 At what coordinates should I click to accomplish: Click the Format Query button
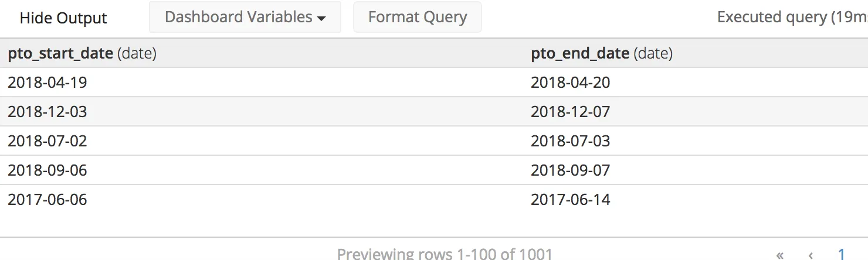pyautogui.click(x=418, y=17)
